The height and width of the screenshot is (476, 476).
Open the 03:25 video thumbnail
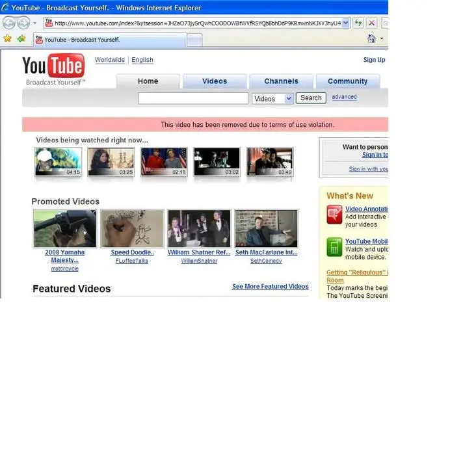point(111,162)
